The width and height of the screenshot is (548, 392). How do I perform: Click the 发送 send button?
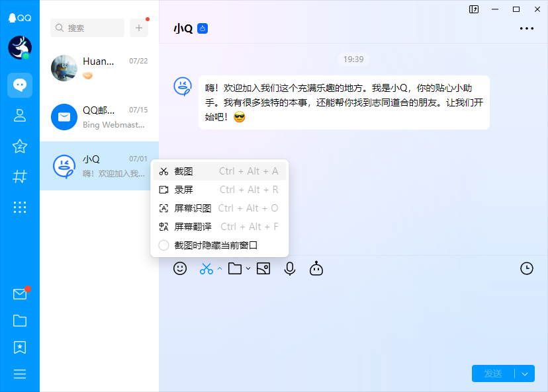coord(493,373)
